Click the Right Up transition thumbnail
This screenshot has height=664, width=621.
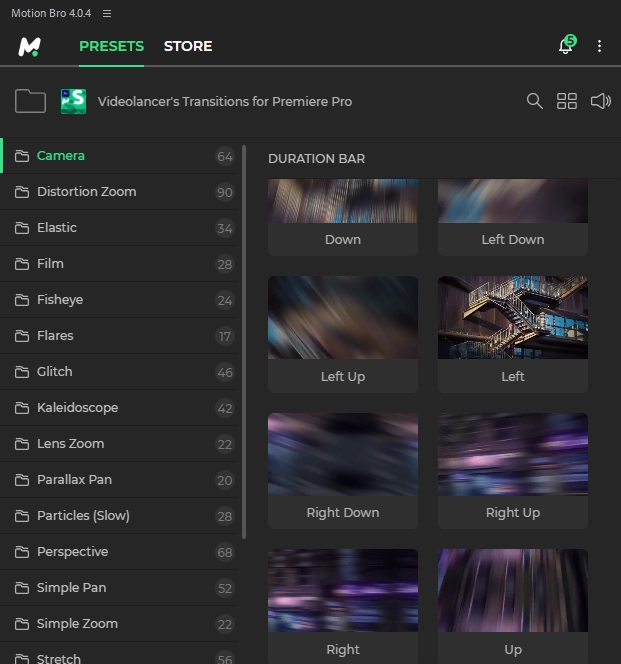tap(513, 454)
